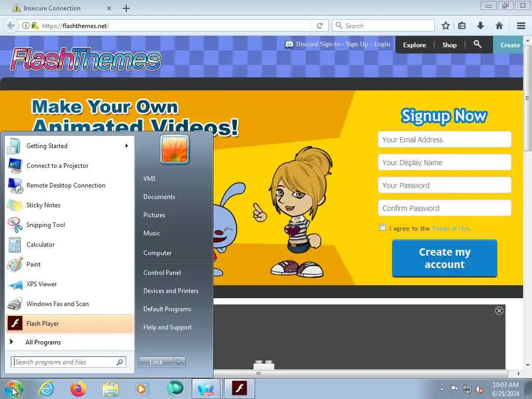Open Computer from Start menu
Image resolution: width=532 pixels, height=399 pixels.
[x=157, y=253]
